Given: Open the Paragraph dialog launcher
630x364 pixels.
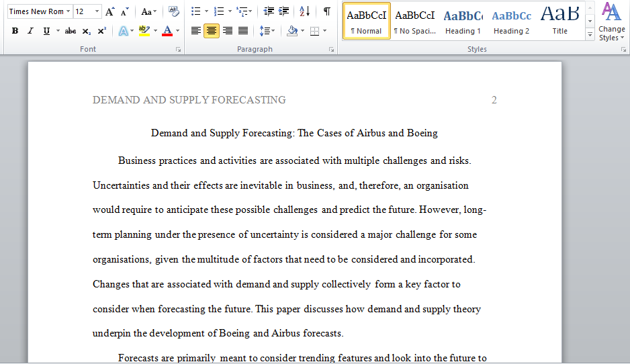Looking at the screenshot, I should tap(332, 50).
